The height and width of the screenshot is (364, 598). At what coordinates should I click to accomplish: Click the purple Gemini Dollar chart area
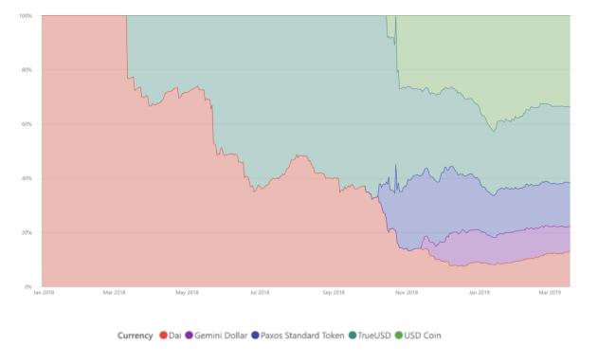pyautogui.click(x=496, y=247)
